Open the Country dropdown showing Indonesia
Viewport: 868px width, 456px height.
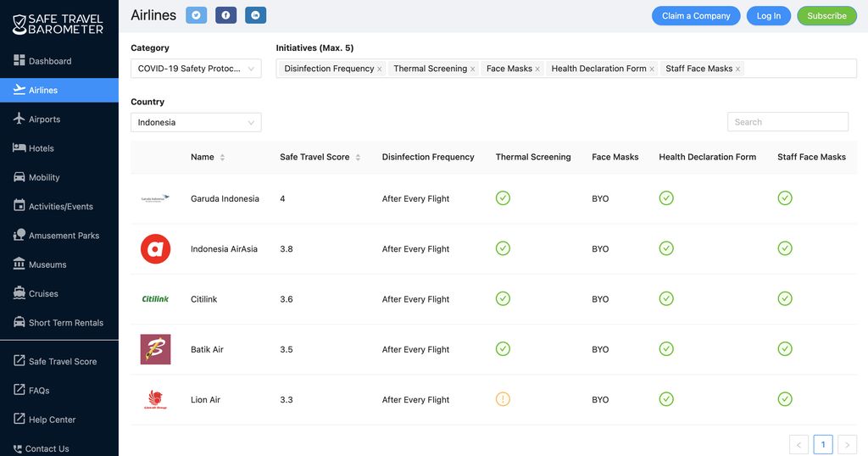pos(196,122)
